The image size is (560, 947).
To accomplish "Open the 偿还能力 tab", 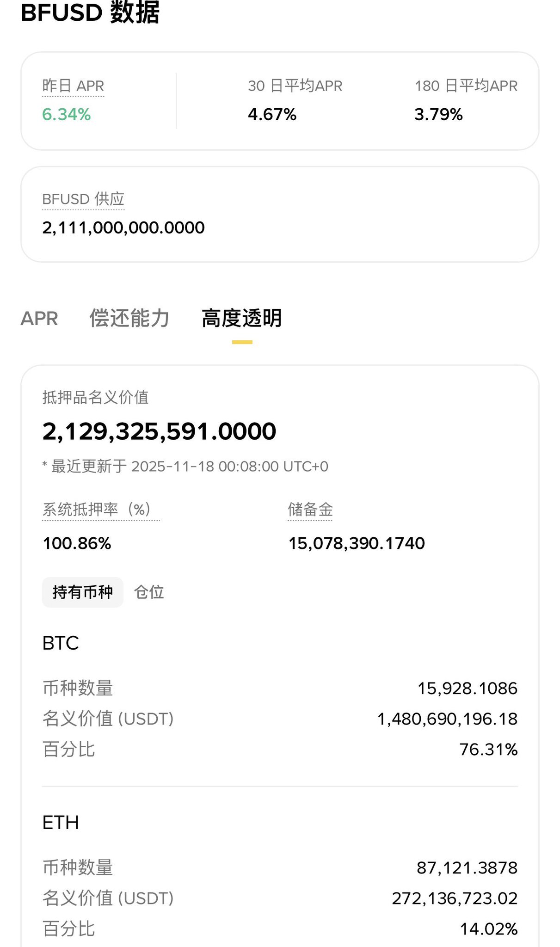I will click(129, 319).
